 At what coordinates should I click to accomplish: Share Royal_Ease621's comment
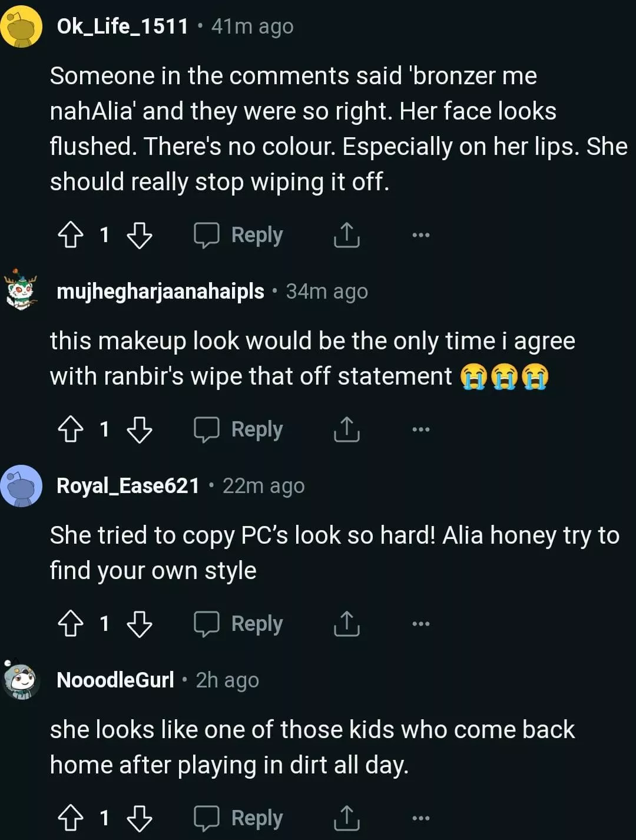point(346,624)
